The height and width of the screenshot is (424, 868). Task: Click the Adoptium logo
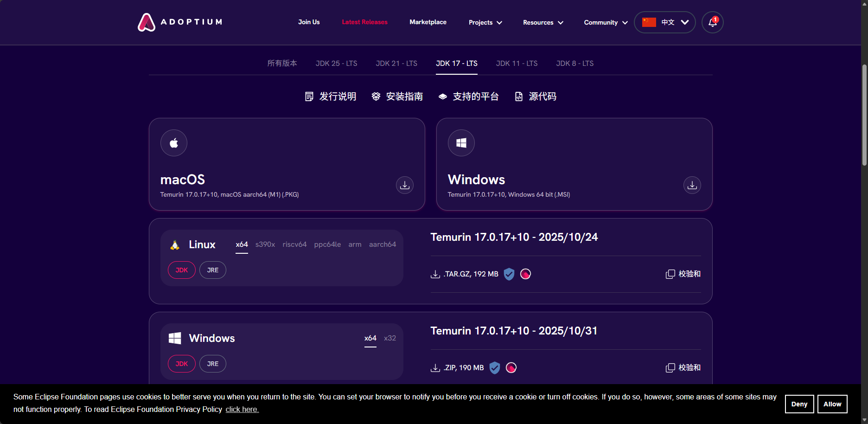(180, 22)
